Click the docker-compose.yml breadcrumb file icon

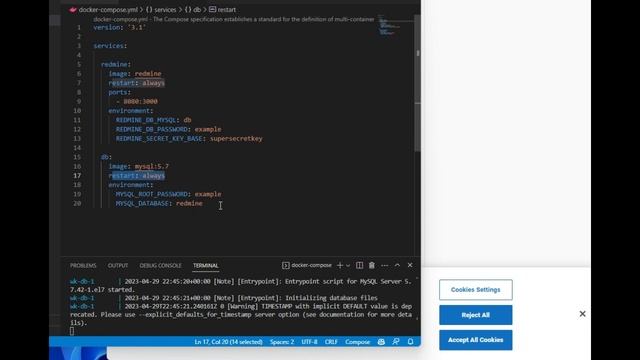pyautogui.click(x=73, y=10)
